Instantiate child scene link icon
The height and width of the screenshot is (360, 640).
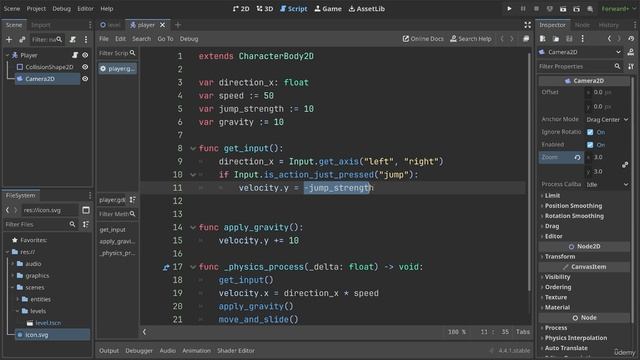(22, 40)
